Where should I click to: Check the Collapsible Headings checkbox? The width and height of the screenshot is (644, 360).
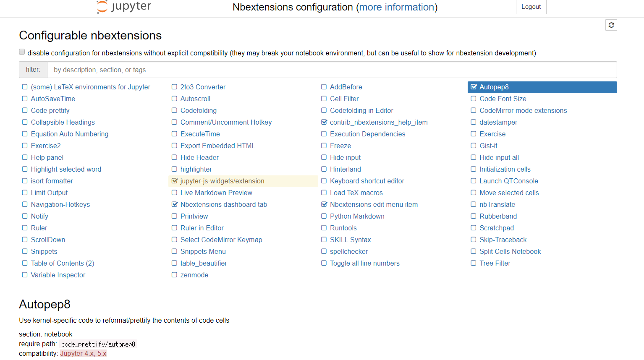25,122
